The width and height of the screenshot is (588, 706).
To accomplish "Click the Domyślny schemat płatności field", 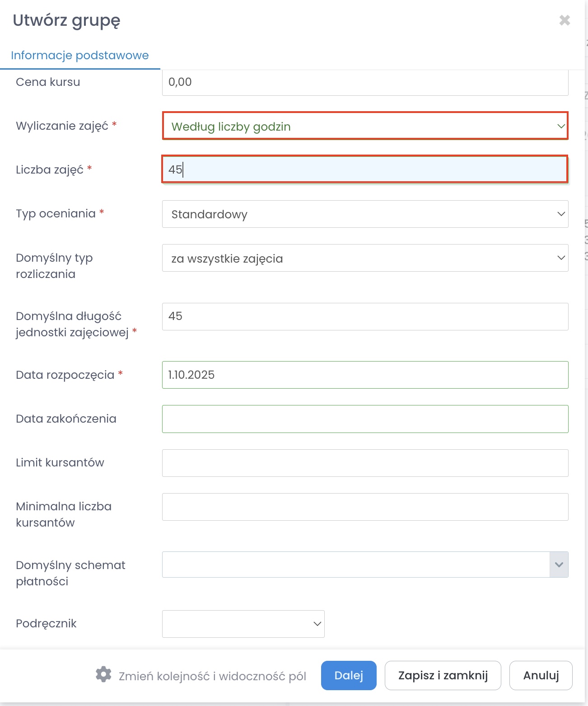I will [x=355, y=565].
